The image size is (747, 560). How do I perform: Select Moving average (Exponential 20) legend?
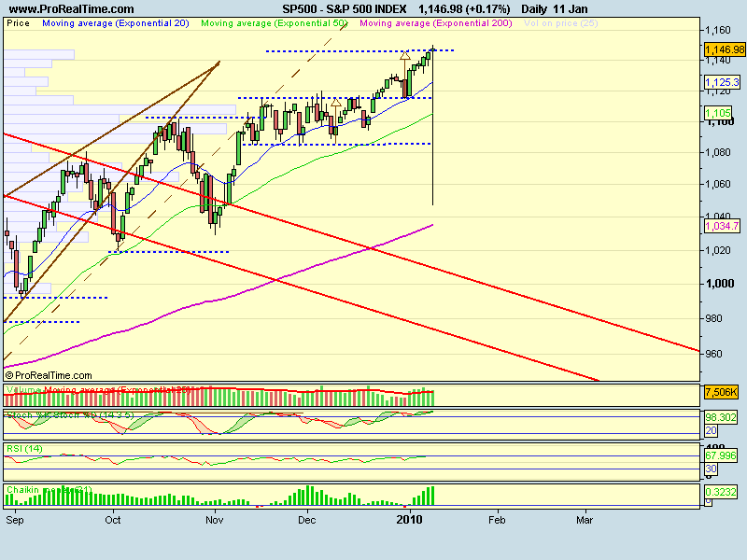point(116,23)
